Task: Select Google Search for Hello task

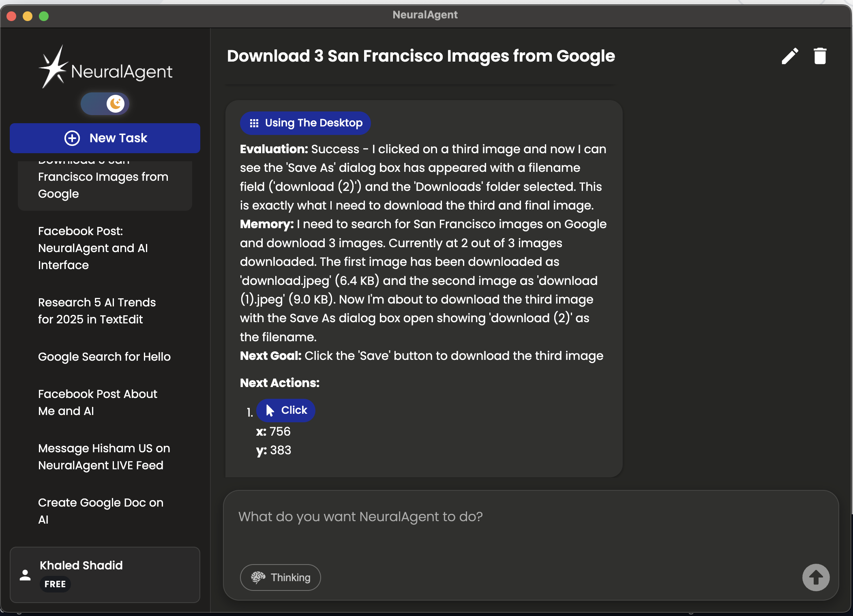Action: (x=104, y=357)
